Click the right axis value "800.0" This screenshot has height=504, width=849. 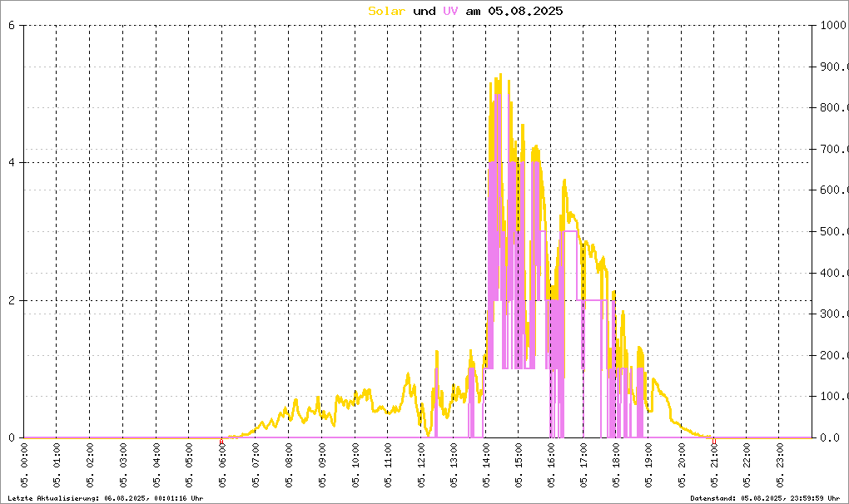click(x=834, y=107)
